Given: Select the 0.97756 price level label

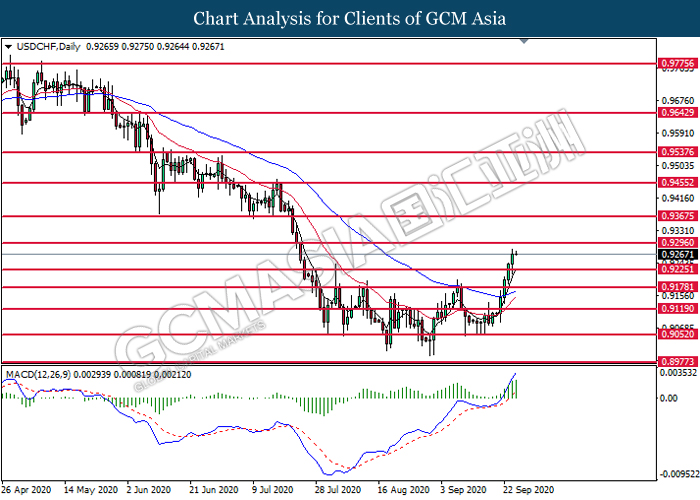Looking at the screenshot, I should point(678,63).
